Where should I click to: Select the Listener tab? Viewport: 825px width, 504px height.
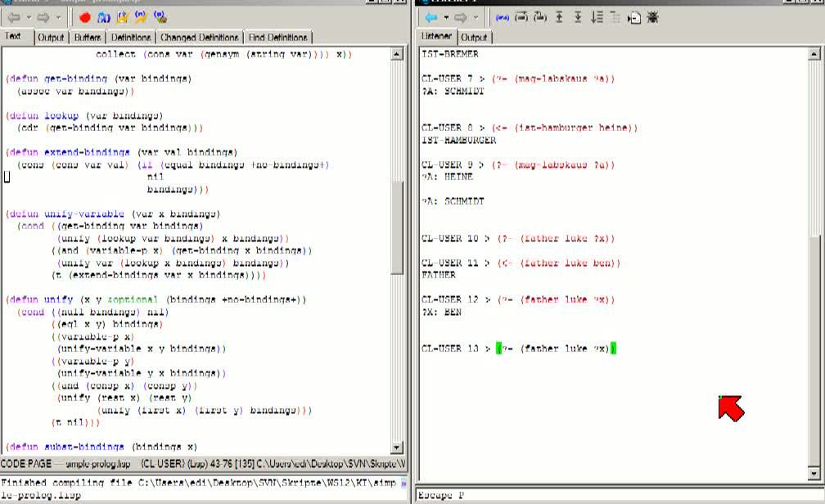(x=437, y=36)
